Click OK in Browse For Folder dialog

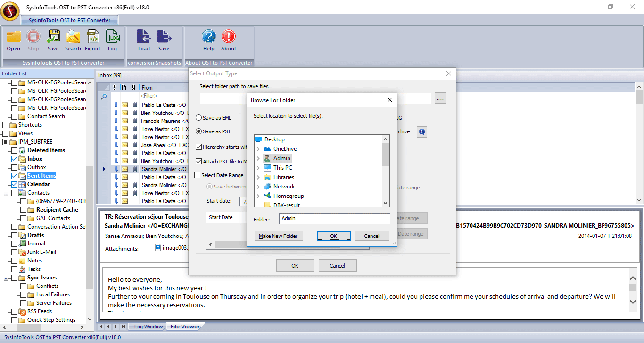click(x=334, y=236)
